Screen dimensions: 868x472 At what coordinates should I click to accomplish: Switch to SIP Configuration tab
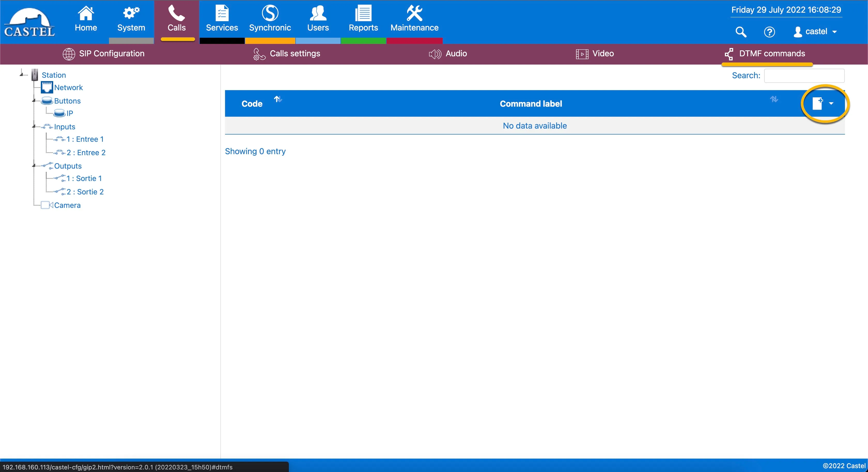pyautogui.click(x=103, y=53)
